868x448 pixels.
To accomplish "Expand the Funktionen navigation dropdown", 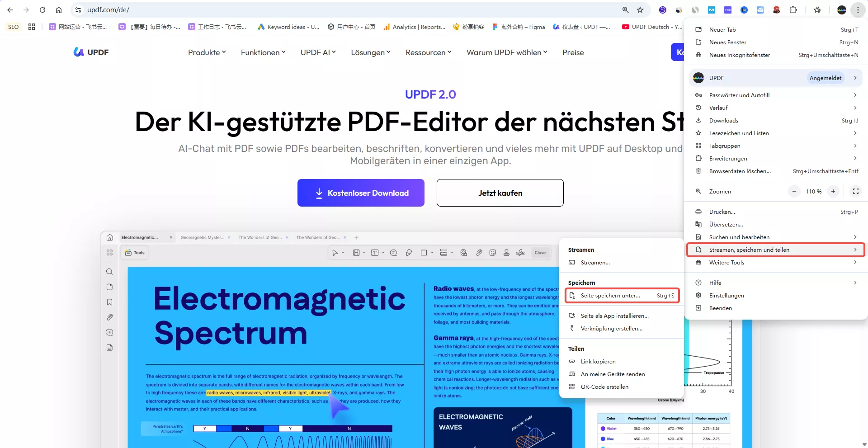I will [x=263, y=52].
